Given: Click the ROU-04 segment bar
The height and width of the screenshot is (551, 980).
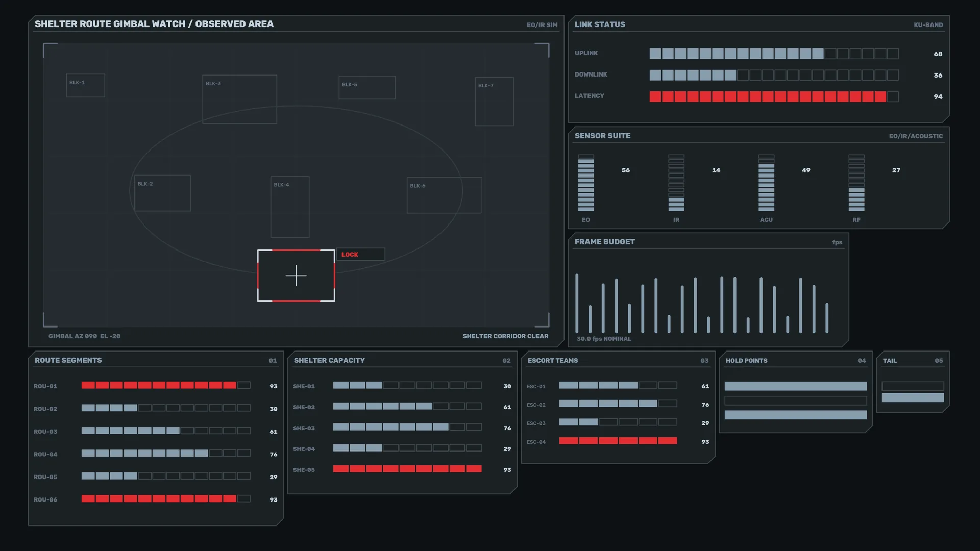Looking at the screenshot, I should click(x=166, y=453).
